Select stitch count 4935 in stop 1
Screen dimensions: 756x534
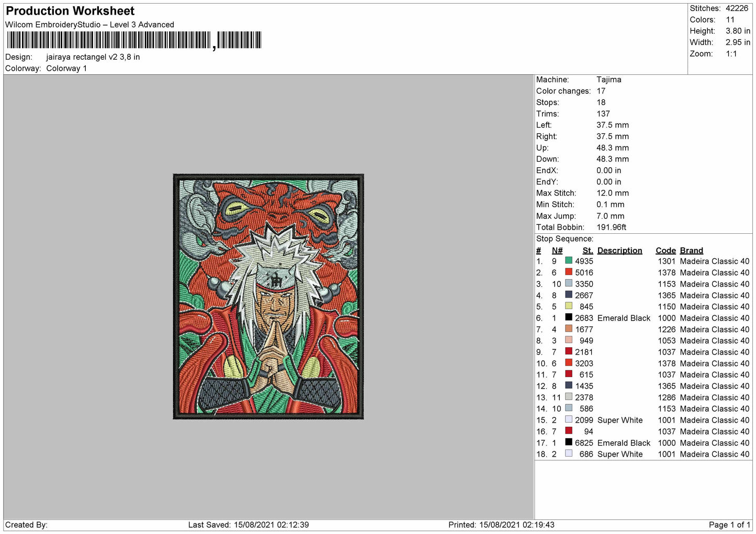[584, 262]
